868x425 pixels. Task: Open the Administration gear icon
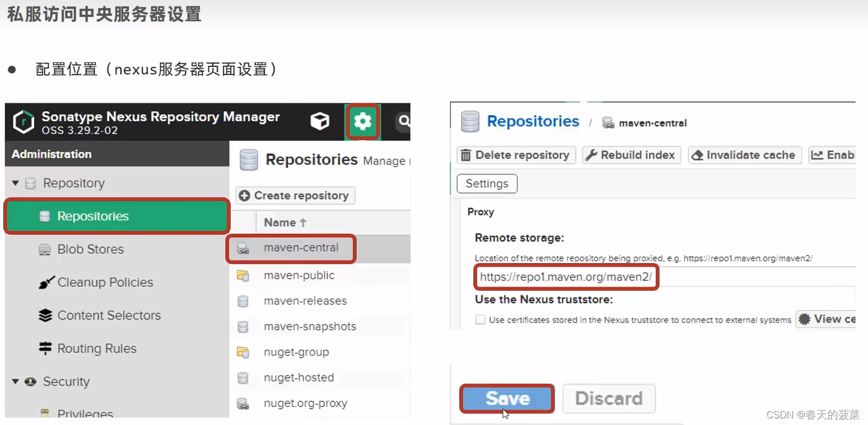point(363,121)
